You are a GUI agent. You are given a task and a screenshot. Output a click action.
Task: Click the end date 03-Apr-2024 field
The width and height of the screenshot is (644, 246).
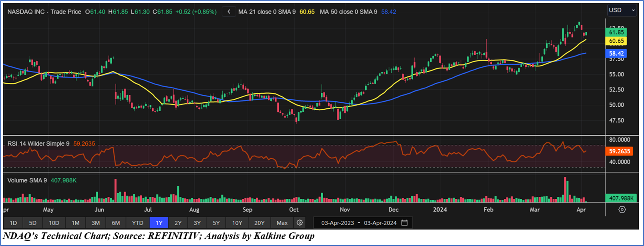point(380,223)
